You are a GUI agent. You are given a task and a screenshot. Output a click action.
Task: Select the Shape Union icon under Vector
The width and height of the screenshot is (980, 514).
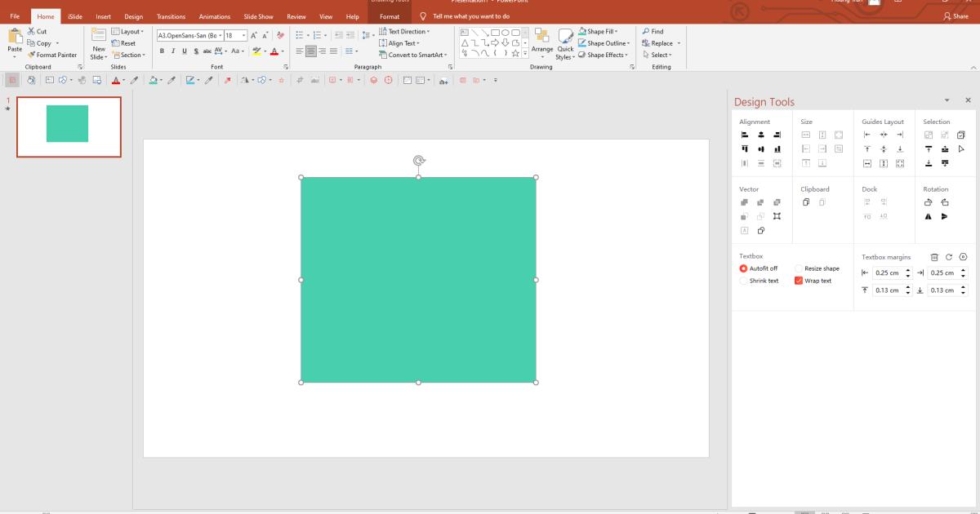click(x=744, y=202)
